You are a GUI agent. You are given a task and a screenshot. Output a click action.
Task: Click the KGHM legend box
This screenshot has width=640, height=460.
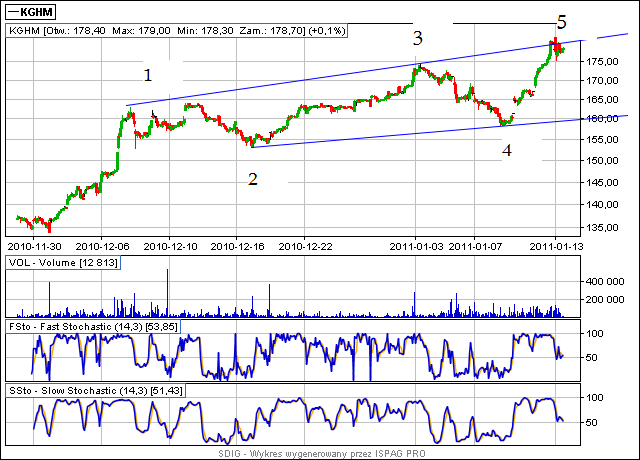tap(31, 12)
